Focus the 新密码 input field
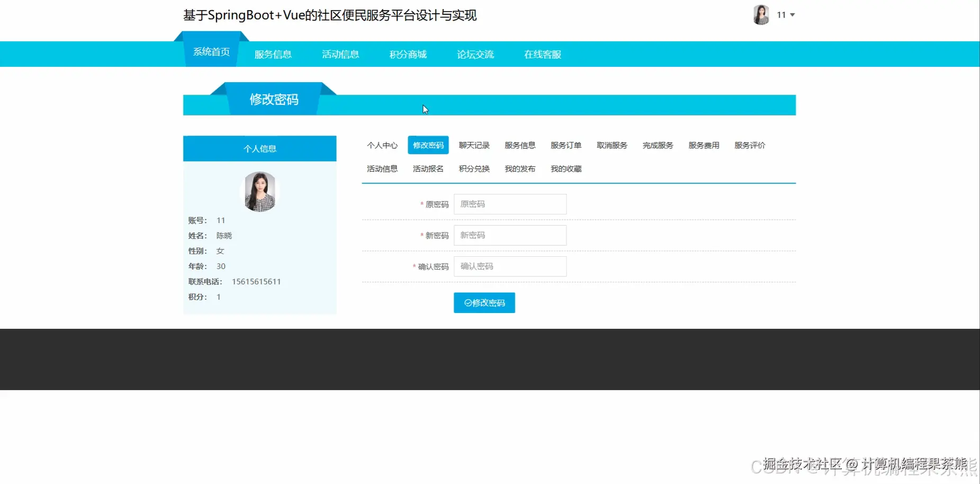 pyautogui.click(x=509, y=235)
